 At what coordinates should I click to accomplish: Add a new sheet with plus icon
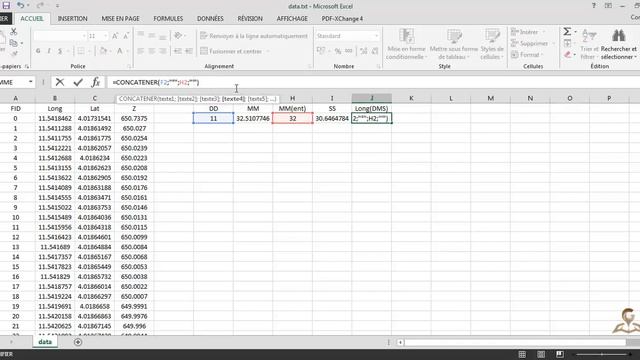78,342
